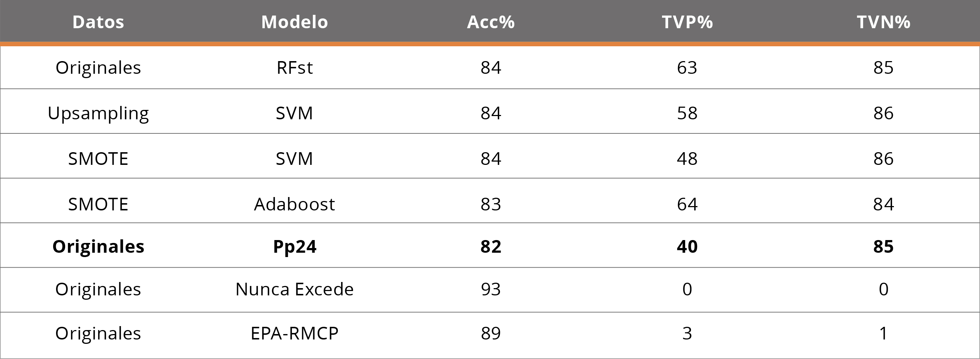Click the bold Originales cell
The image size is (980, 359).
click(x=98, y=247)
